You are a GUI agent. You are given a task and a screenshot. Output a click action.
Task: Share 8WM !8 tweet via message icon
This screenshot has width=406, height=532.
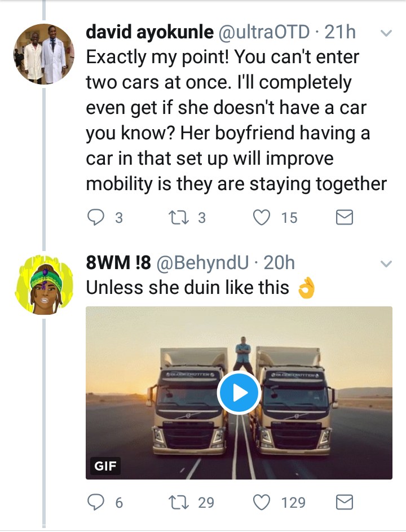[x=344, y=502]
